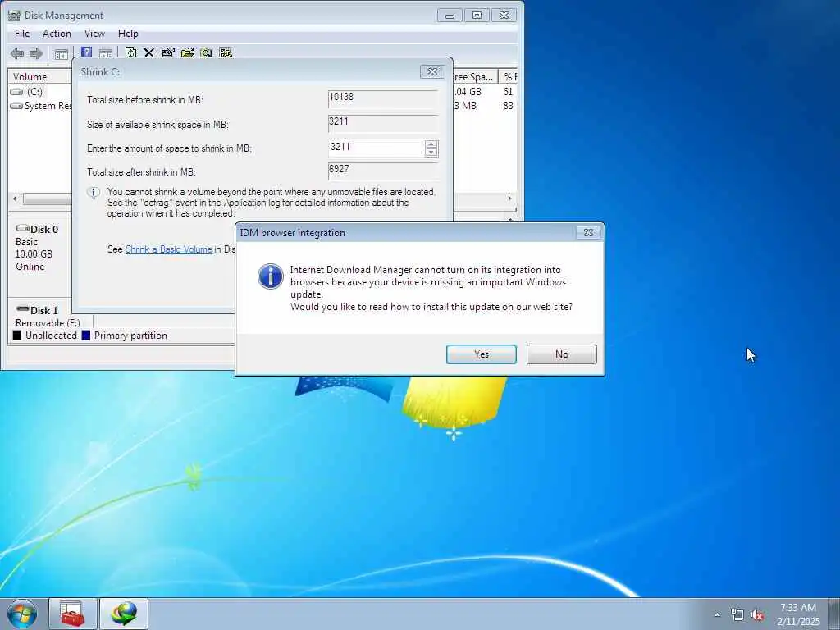
Task: Click the Removable (E:) text
Action: [x=48, y=323]
